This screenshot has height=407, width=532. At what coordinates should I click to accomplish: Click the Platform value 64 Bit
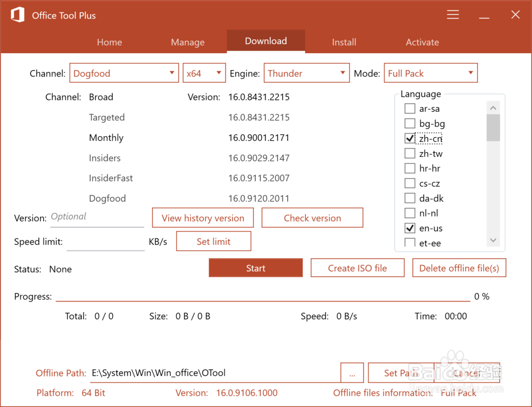pos(93,393)
